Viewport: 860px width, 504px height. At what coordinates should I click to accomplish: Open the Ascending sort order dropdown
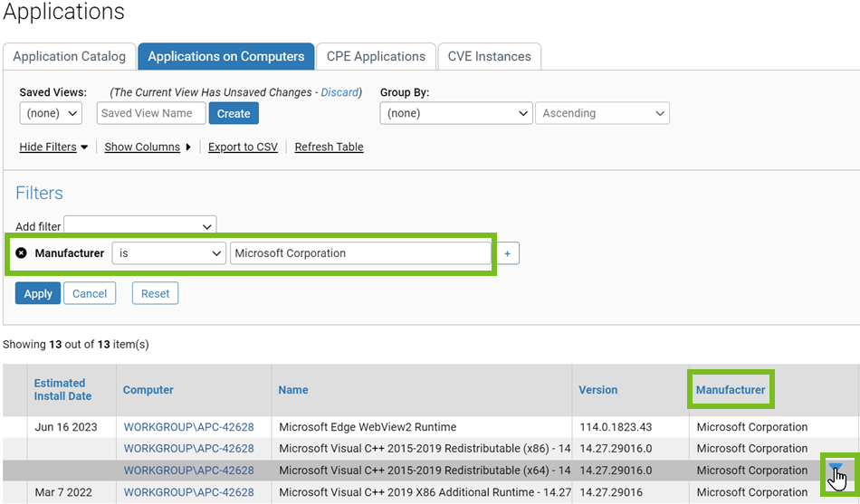click(x=602, y=113)
